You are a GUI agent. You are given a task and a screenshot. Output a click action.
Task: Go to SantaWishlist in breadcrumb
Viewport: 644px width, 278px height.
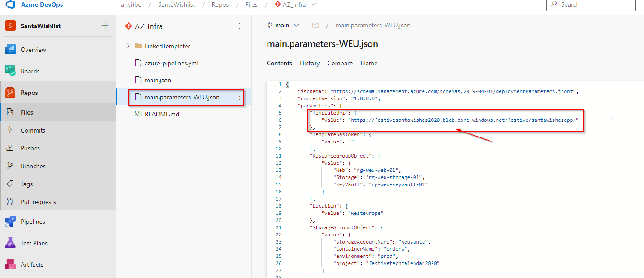click(x=177, y=4)
